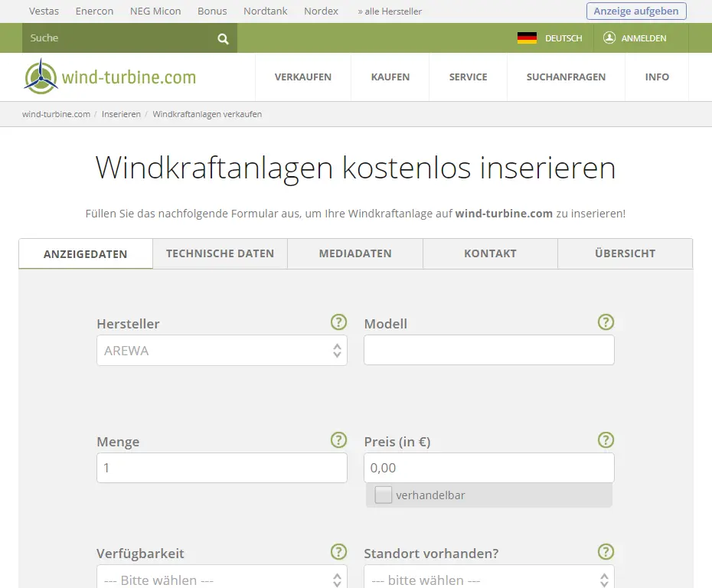712x588 pixels.
Task: Open the SERVICE menu item
Action: point(468,77)
